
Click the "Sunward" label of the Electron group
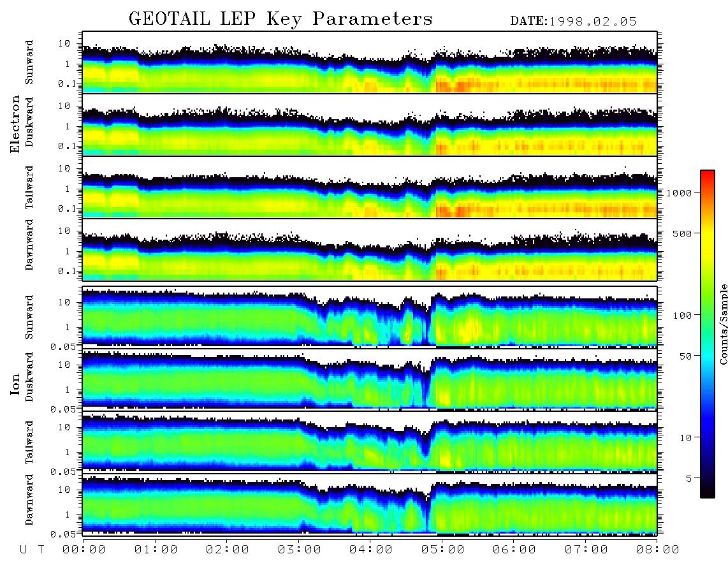[29, 62]
